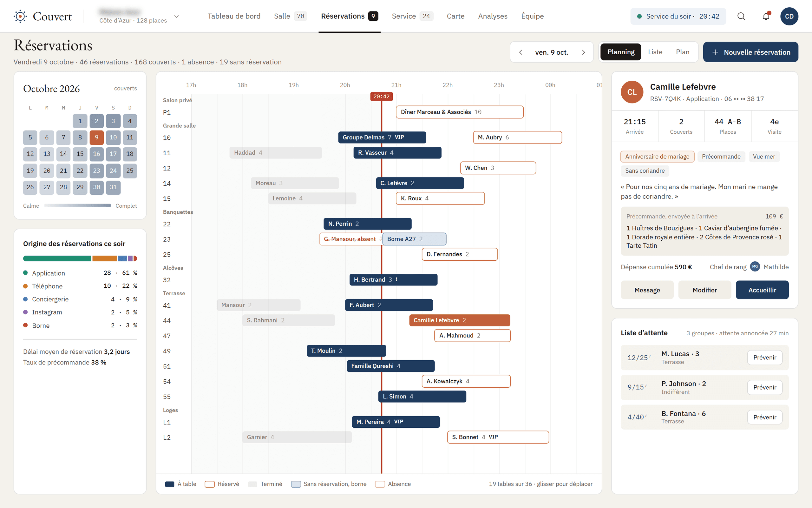Open Salle tab

click(291, 16)
